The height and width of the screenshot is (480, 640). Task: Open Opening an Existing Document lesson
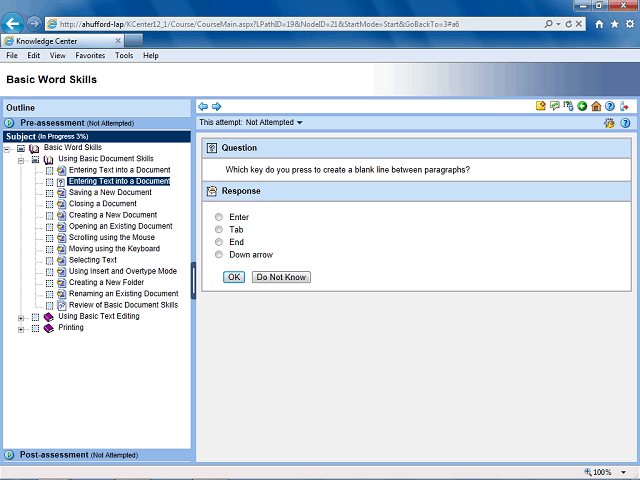click(x=120, y=226)
